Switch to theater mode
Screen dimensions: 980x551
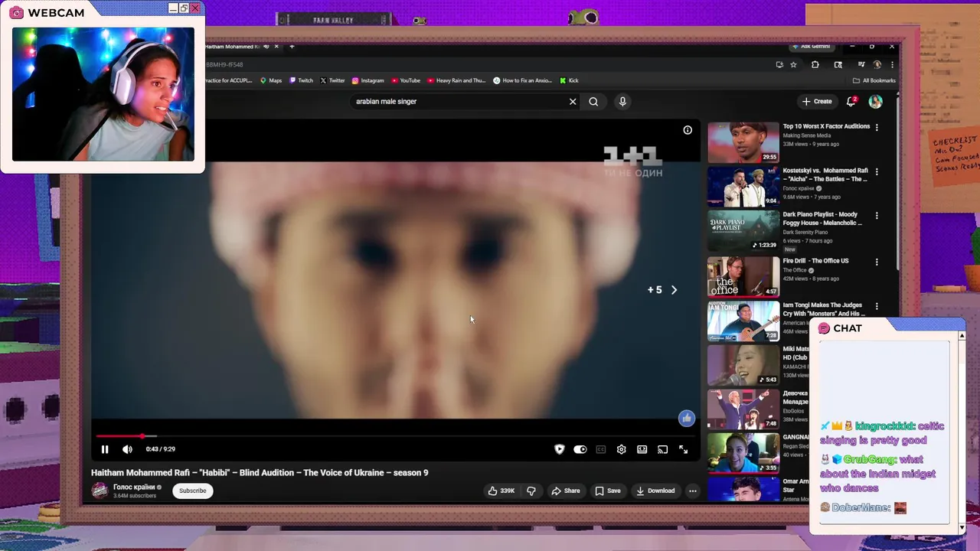[x=642, y=449]
